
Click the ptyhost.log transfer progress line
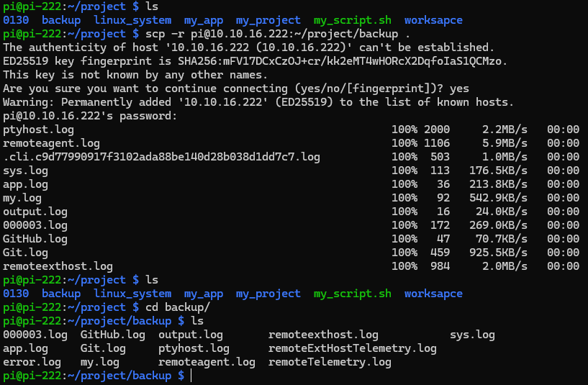pyautogui.click(x=291, y=130)
